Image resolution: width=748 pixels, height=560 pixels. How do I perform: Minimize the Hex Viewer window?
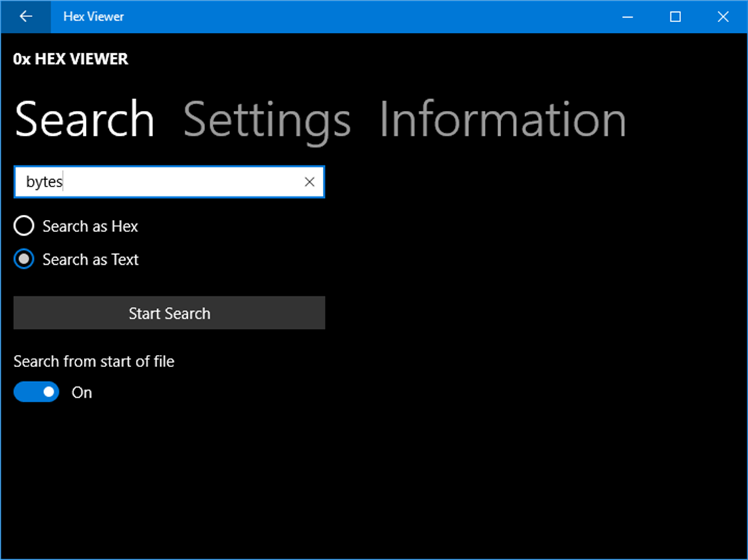coord(627,16)
